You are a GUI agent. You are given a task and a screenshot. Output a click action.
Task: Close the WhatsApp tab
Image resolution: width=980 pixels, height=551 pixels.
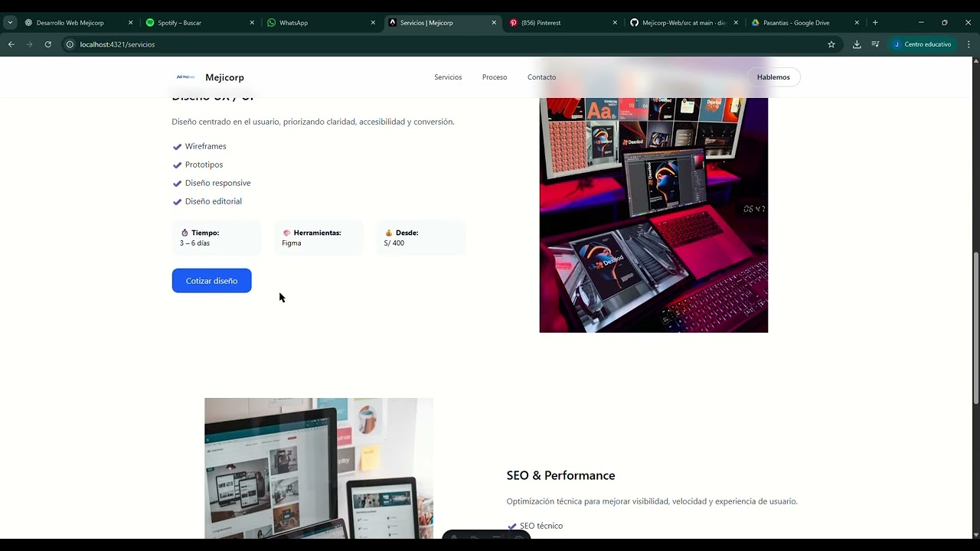tap(373, 23)
